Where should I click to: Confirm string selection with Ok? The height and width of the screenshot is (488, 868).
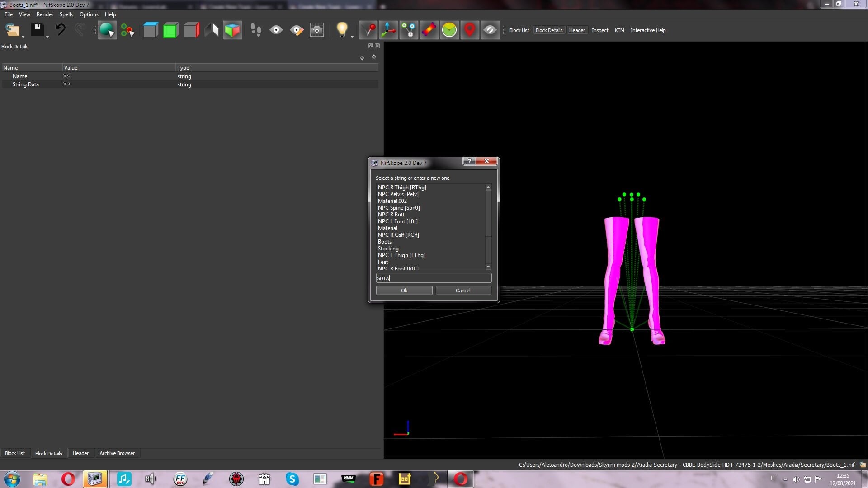404,290
